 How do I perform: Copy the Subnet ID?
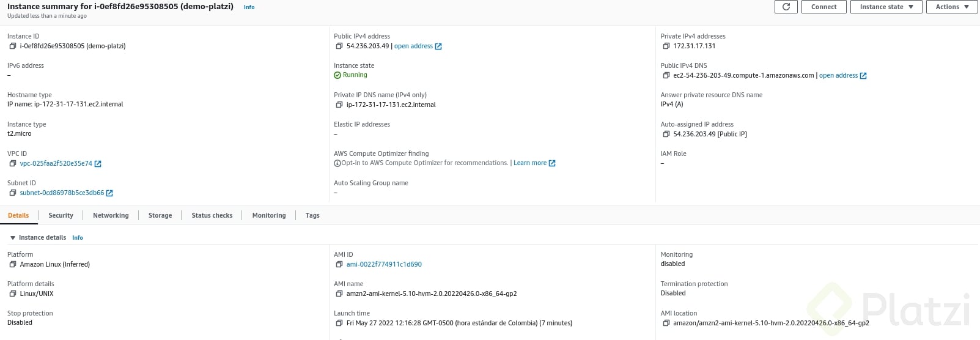click(12, 193)
